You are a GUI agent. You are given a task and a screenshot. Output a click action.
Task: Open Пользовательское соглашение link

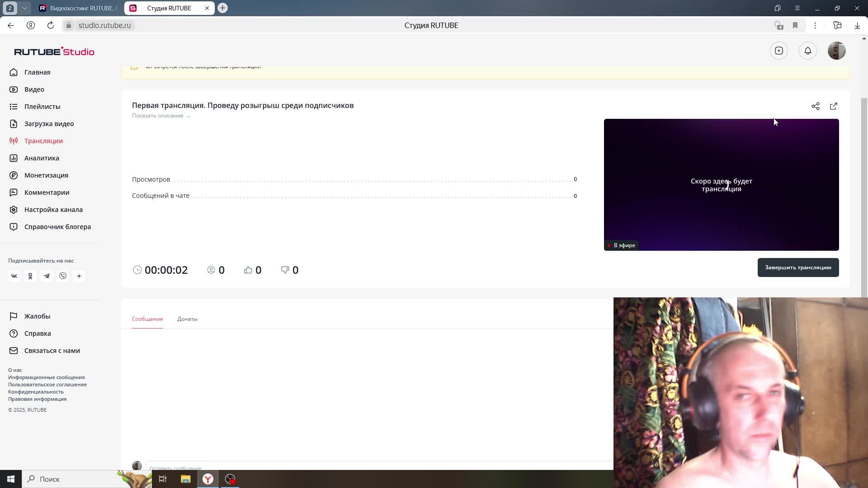pyautogui.click(x=47, y=385)
